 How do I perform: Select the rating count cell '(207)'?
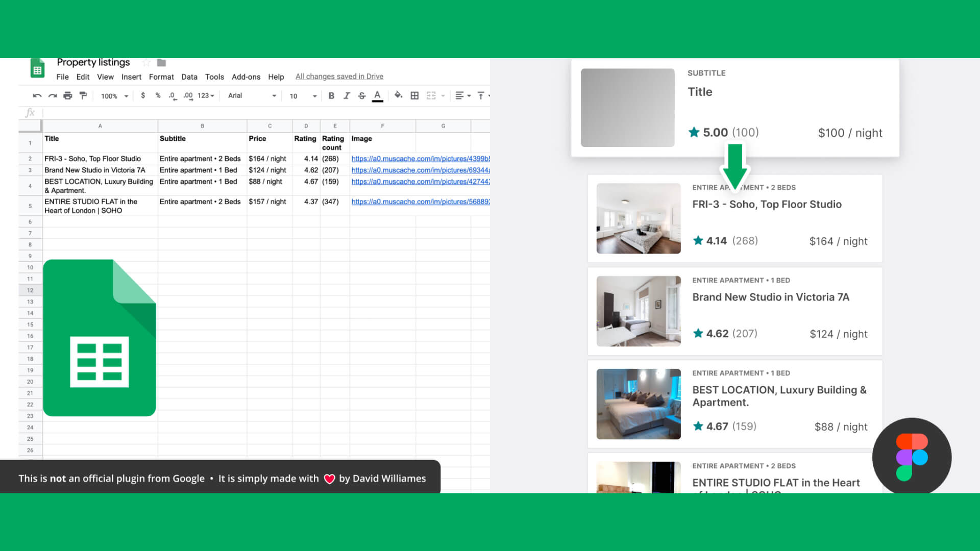(335, 170)
